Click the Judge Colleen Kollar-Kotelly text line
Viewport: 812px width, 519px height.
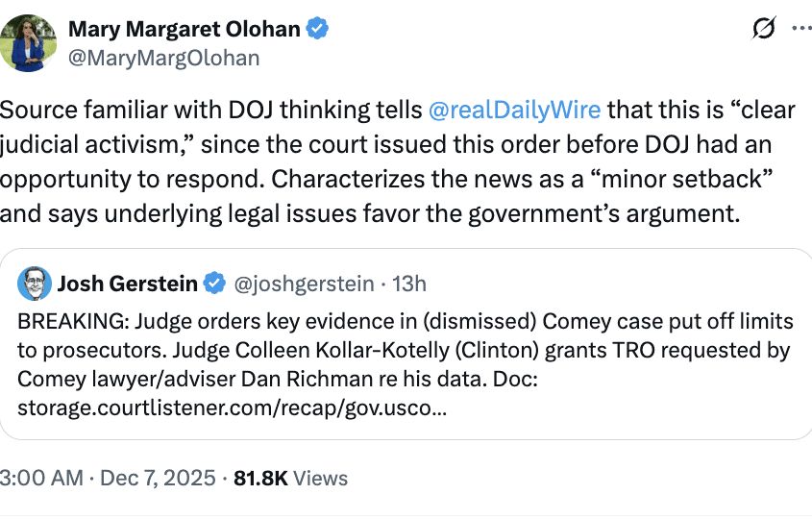click(x=404, y=350)
